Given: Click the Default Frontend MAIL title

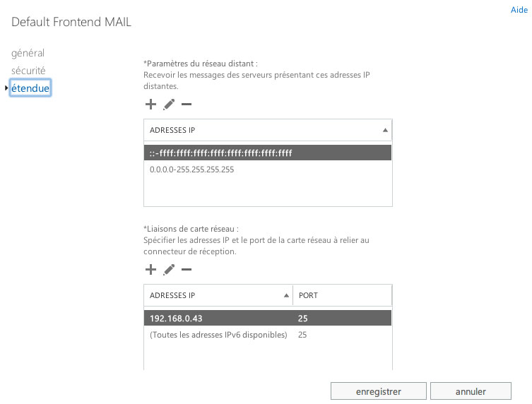Looking at the screenshot, I should click(x=71, y=22).
